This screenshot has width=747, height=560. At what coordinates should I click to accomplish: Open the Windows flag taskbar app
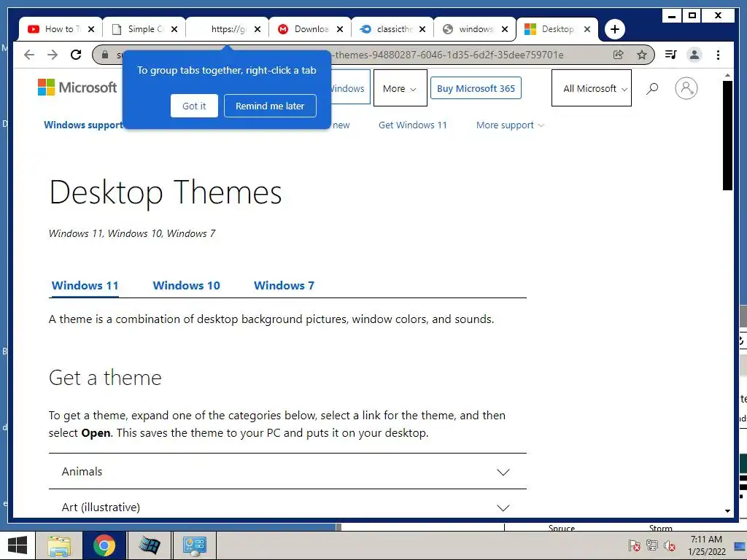pos(149,545)
